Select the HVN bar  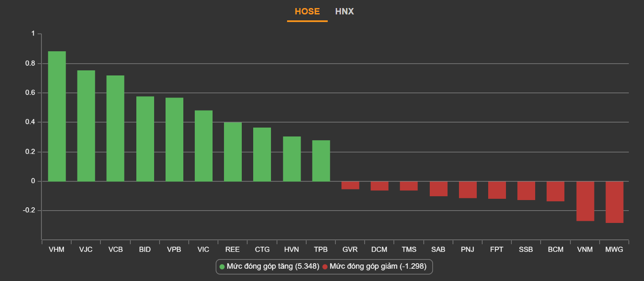[292, 159]
